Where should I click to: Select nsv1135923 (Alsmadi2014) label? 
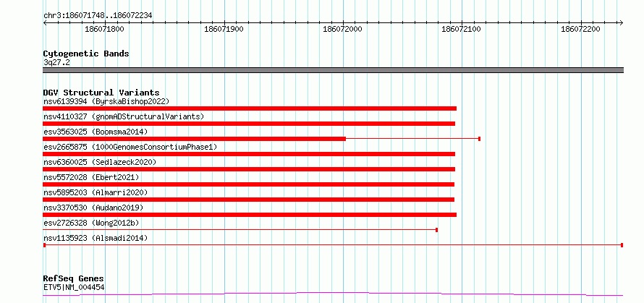click(96, 238)
